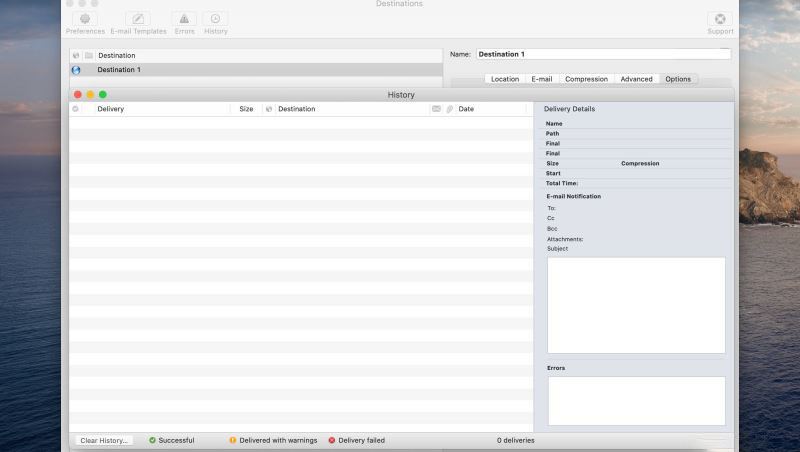Click the globe icon beside Destination 1

click(76, 70)
